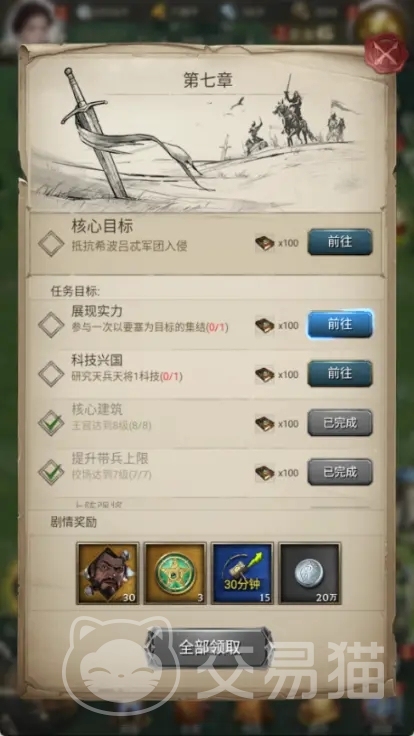Tap the book reward icon for 核心建筑
Image resolution: width=414 pixels, height=736 pixels.
[x=265, y=423]
